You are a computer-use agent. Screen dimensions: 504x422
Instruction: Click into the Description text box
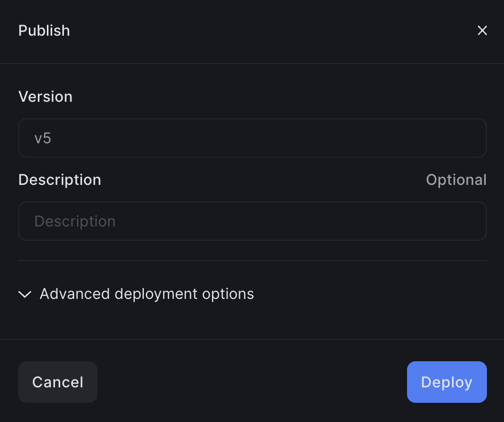coord(252,221)
